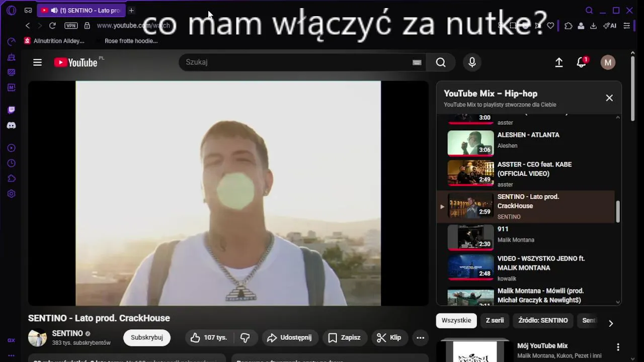Screen dimensions: 644x362
Task: Like the video with 107 tys.
Action: [x=209, y=337]
